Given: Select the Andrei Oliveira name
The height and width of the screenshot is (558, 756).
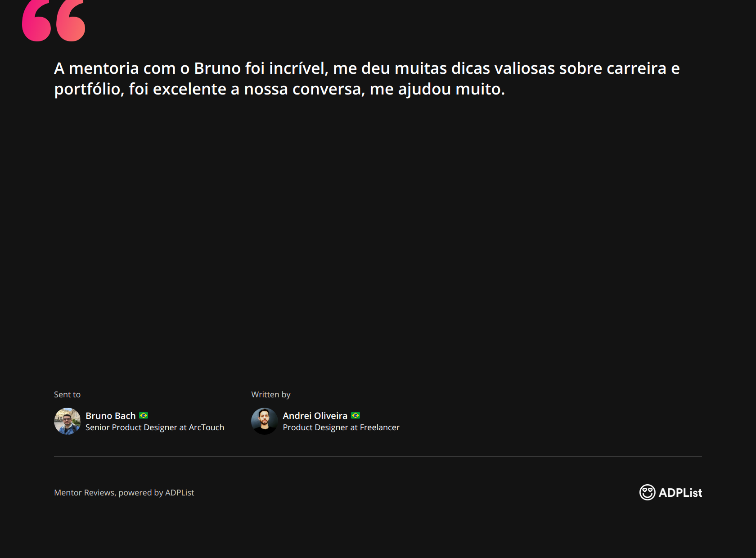Looking at the screenshot, I should (x=315, y=416).
